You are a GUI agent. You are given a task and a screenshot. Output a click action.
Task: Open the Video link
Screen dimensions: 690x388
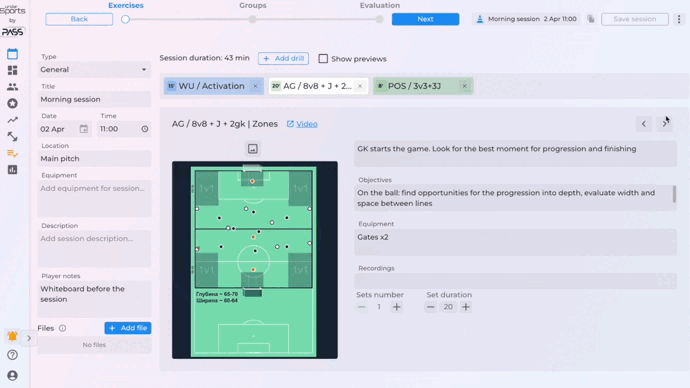pos(307,124)
